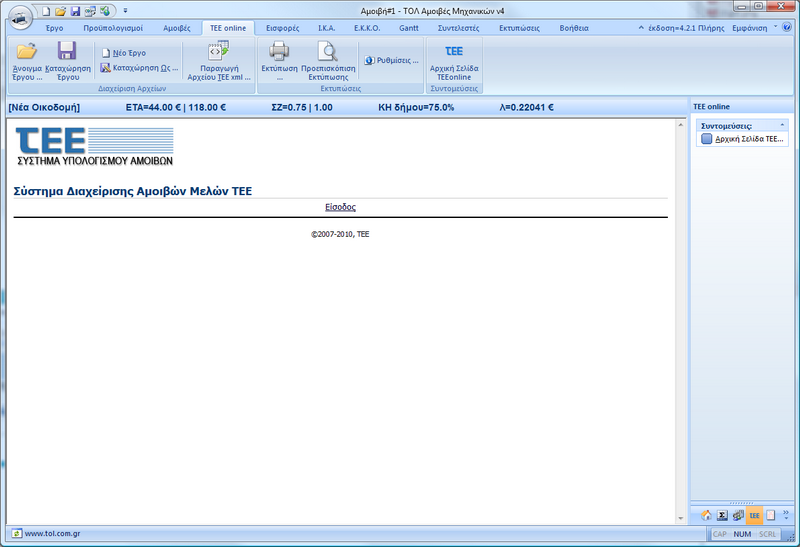Viewport: 800px width, 547px height.
Task: Click Παραγωγή Αρχείου TEE xml icon
Action: [x=218, y=52]
